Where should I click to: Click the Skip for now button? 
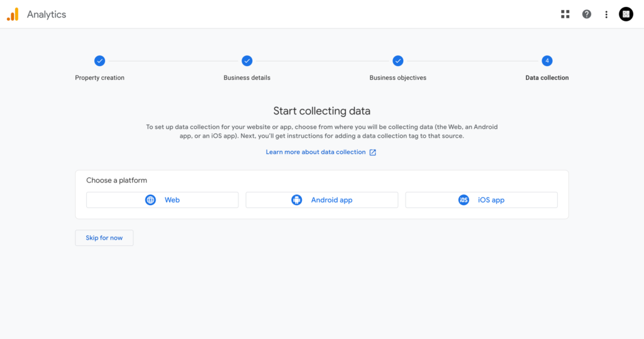pyautogui.click(x=104, y=238)
